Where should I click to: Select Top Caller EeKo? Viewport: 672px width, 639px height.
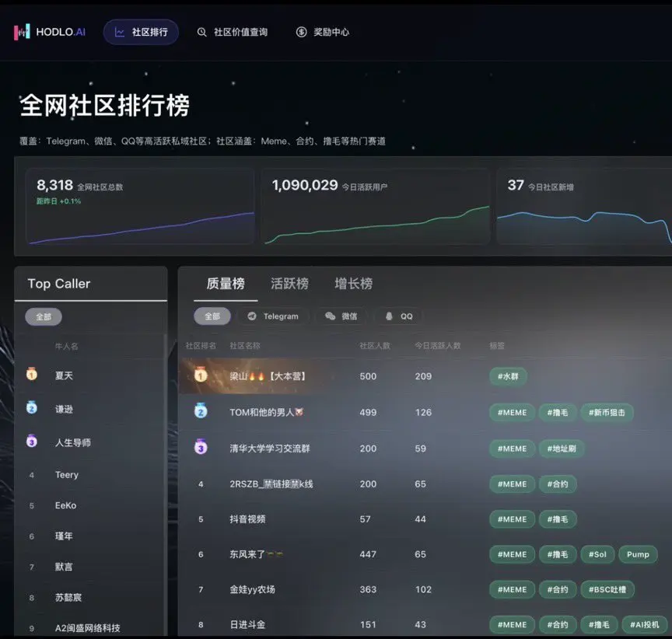[x=65, y=506]
